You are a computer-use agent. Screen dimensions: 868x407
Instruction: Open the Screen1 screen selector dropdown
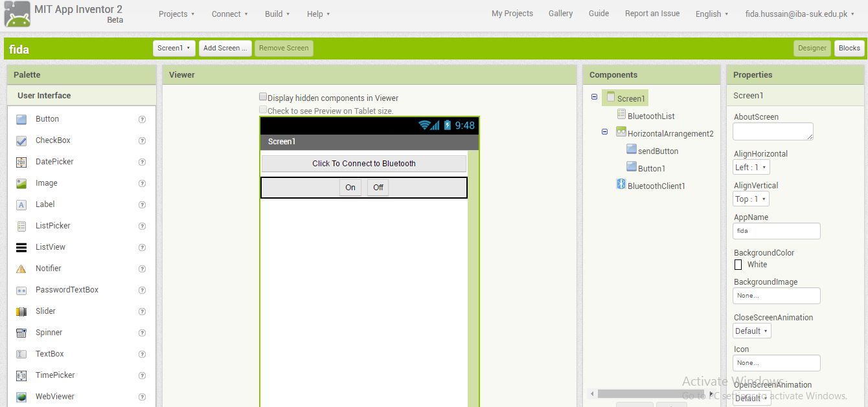pos(174,48)
